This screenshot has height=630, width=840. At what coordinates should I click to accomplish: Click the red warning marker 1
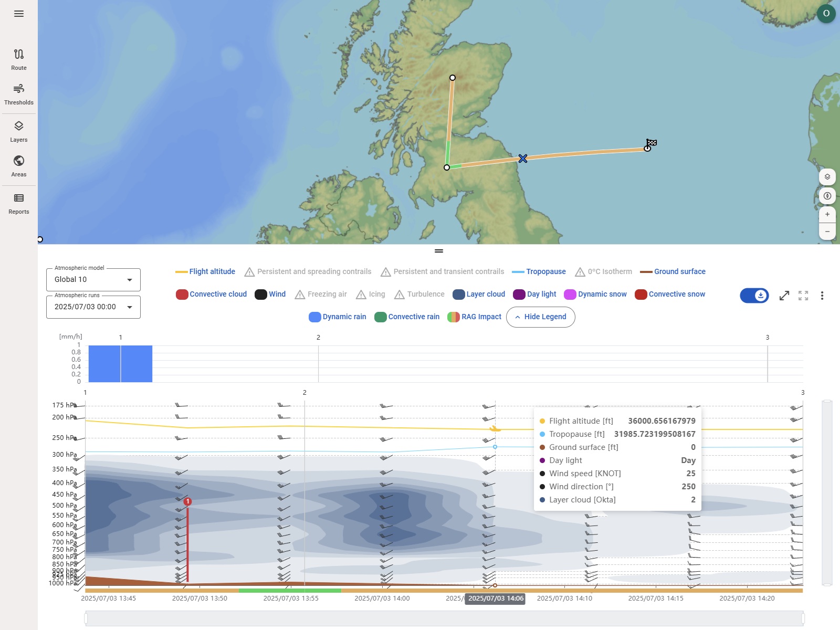pyautogui.click(x=187, y=501)
